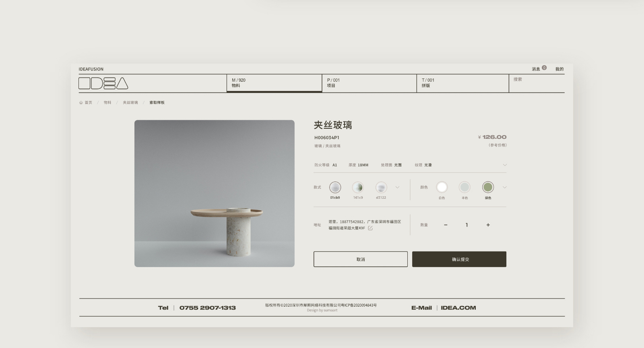The image size is (644, 348).
Task: Select the green 绿色 color swatch
Action: 488,187
